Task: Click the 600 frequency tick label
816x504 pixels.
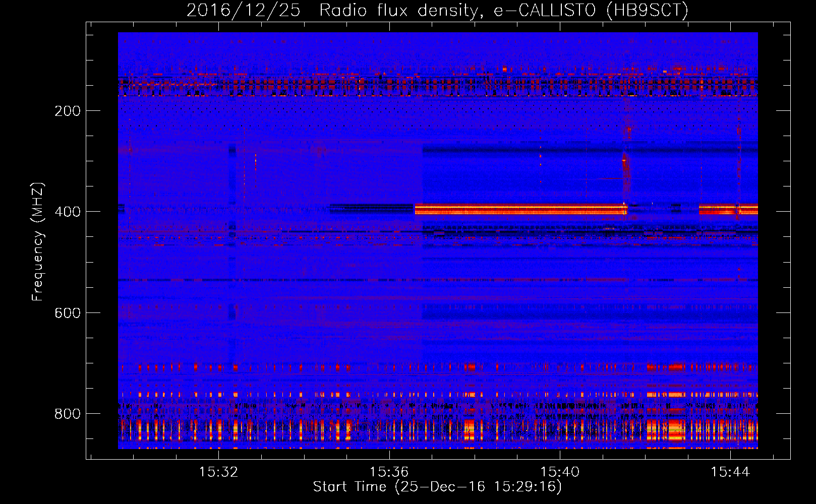Action: point(68,313)
